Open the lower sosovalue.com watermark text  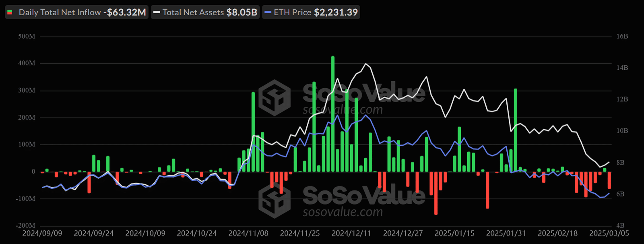click(x=343, y=212)
